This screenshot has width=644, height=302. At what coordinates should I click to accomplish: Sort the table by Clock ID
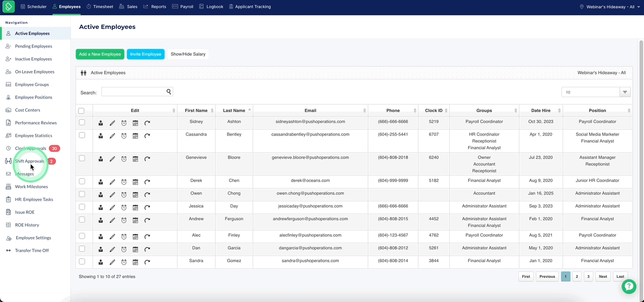(434, 110)
